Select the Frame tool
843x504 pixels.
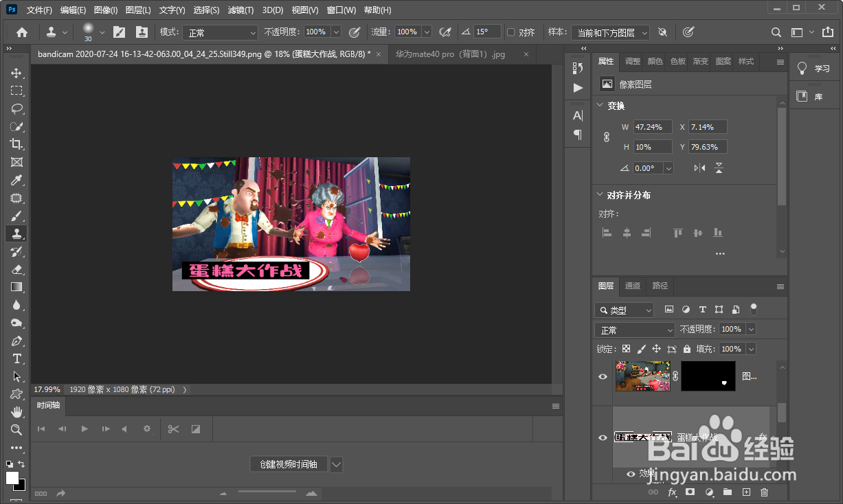coord(16,162)
